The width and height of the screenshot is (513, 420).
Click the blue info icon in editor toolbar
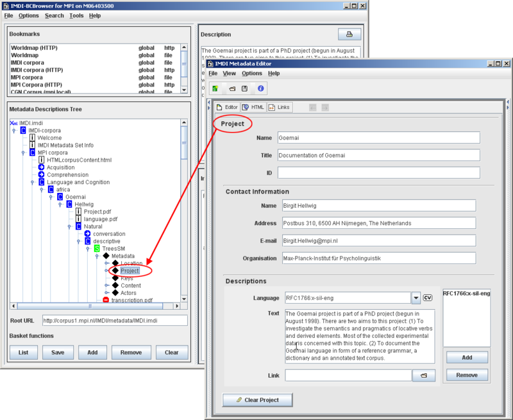tap(261, 88)
